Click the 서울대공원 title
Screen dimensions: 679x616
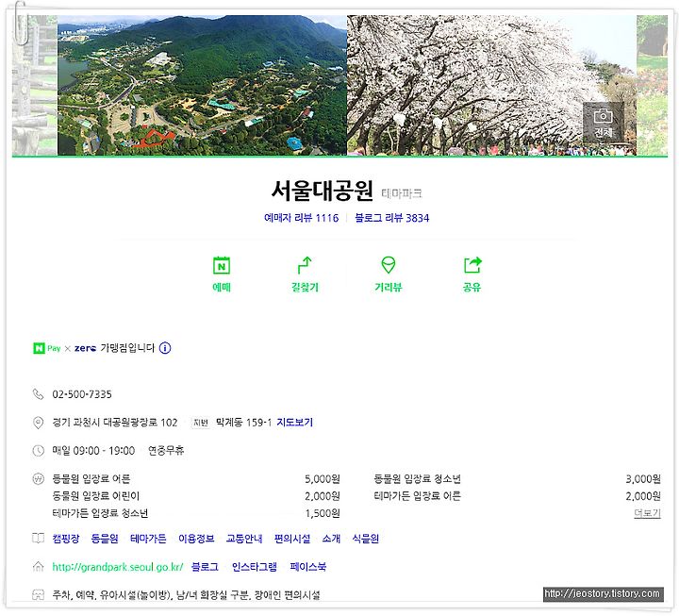[x=322, y=191]
